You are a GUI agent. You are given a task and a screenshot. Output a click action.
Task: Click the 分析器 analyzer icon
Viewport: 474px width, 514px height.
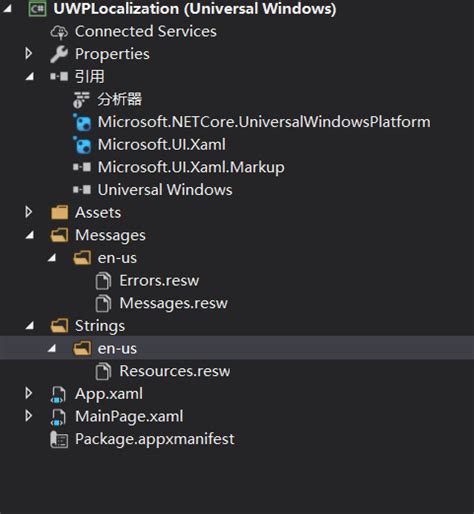pyautogui.click(x=81, y=100)
